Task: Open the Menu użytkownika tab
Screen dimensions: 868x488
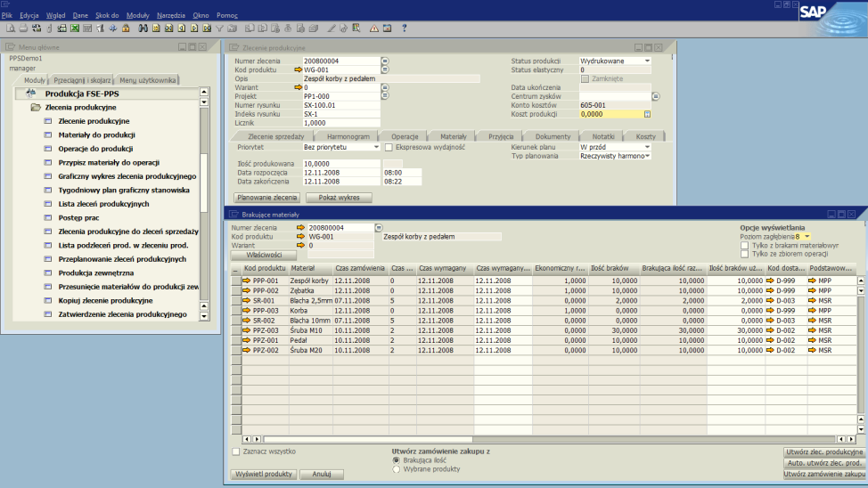Action: pyautogui.click(x=148, y=80)
